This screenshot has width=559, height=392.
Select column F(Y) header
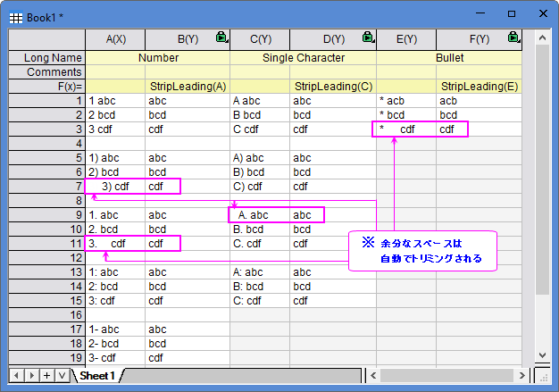480,39
